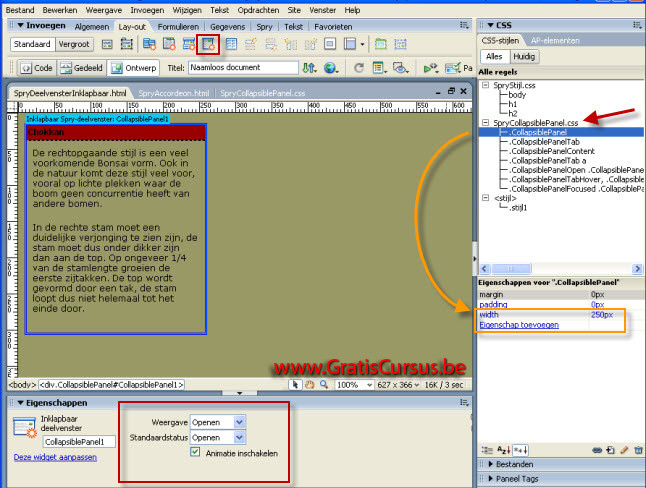This screenshot has height=488, width=646.
Task: Click the Spry tabbed panels icon
Action: pyautogui.click(x=169, y=44)
